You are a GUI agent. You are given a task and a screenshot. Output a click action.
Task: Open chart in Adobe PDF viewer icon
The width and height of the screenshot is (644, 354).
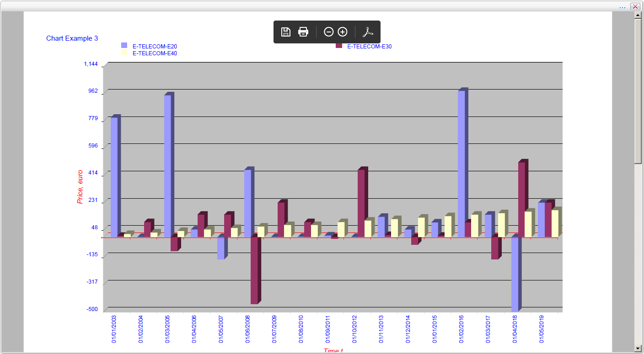(x=368, y=32)
